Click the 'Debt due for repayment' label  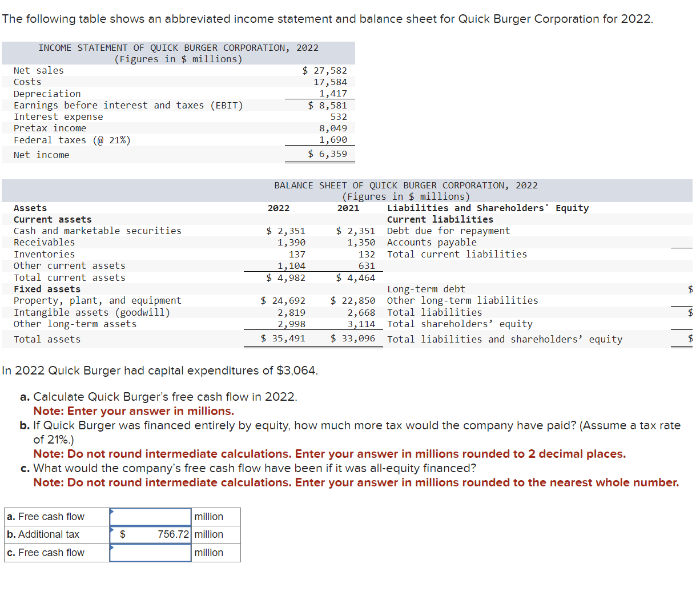(x=448, y=231)
